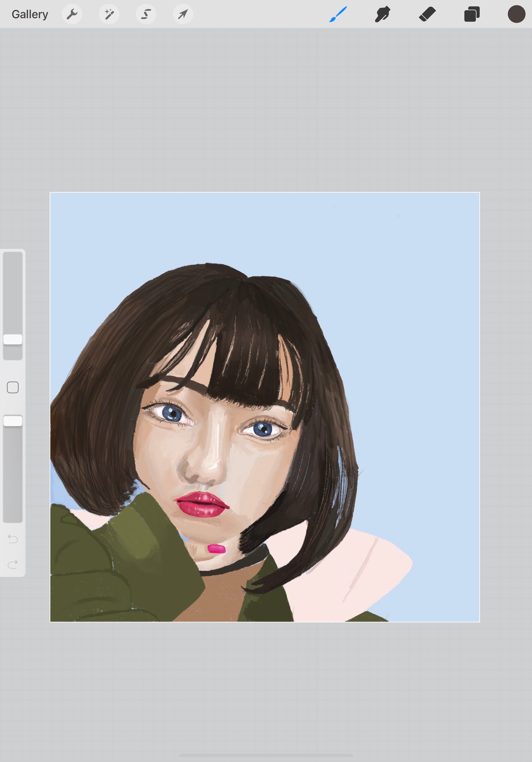This screenshot has width=532, height=762.
Task: Redo the last undone stroke
Action: pyautogui.click(x=13, y=564)
